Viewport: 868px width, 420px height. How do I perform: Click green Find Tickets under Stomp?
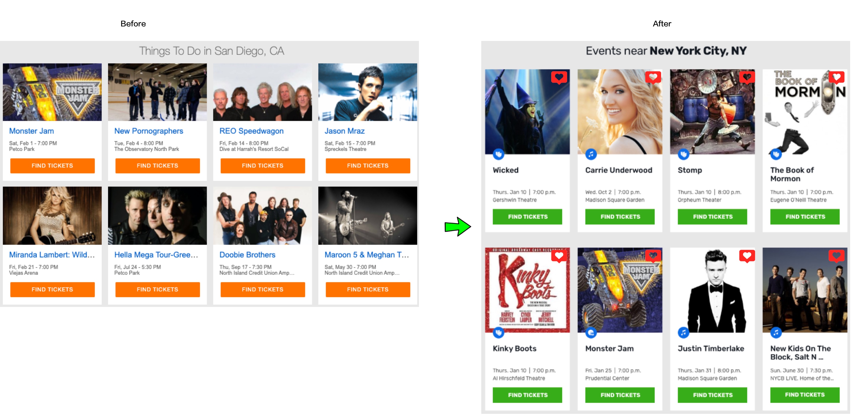point(712,217)
